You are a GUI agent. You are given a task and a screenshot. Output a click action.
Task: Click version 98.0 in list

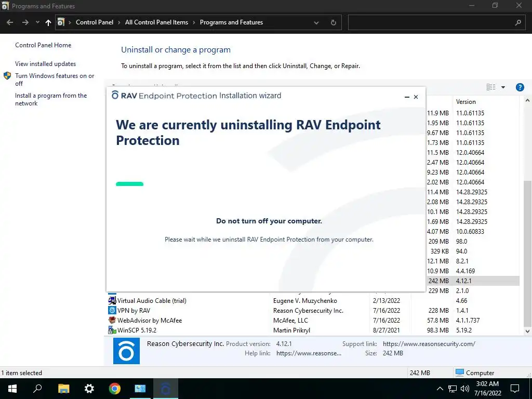pyautogui.click(x=461, y=242)
